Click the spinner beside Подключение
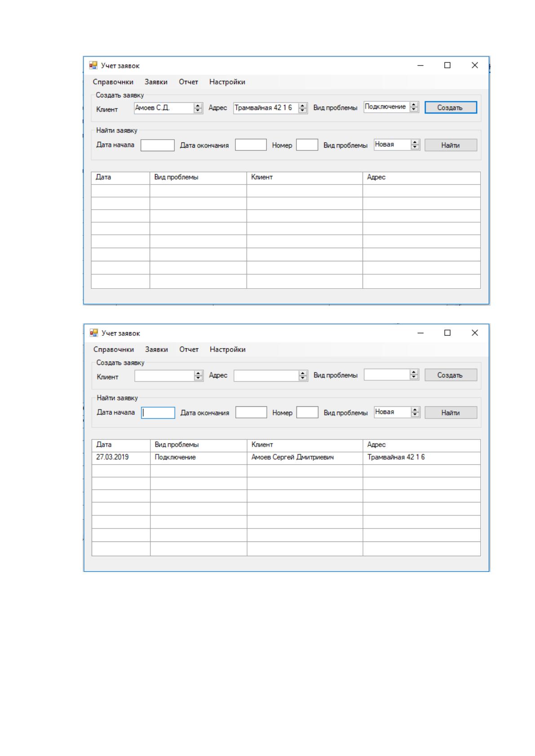This screenshot has height=756, width=535. click(414, 107)
